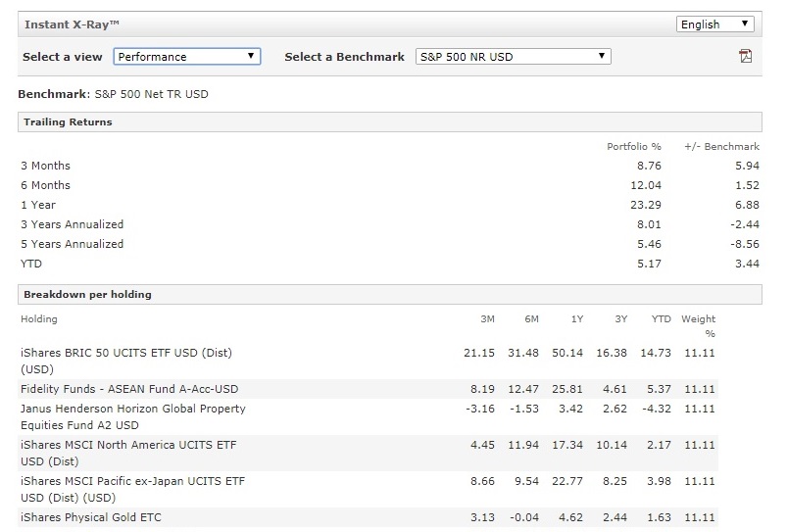The image size is (787, 532).
Task: Click the 6M column header
Action: (x=531, y=319)
